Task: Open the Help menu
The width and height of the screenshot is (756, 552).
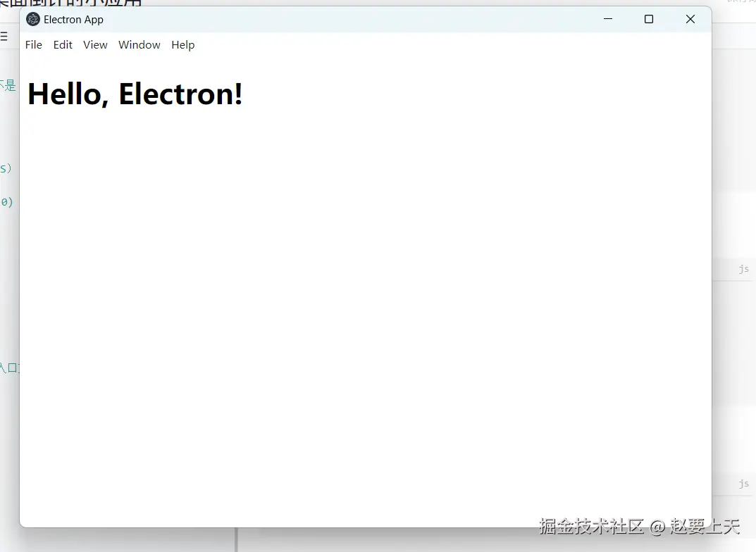Action: [x=182, y=45]
